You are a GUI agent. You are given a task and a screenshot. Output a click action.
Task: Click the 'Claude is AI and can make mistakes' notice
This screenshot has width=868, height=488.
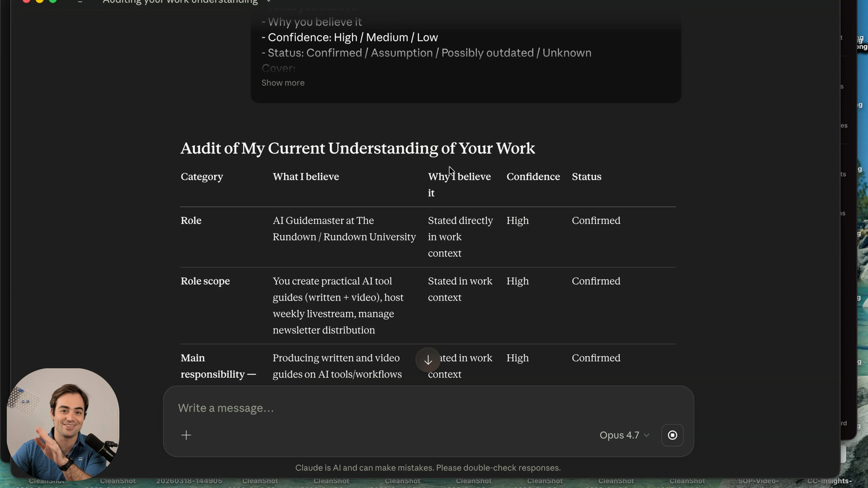click(x=428, y=467)
